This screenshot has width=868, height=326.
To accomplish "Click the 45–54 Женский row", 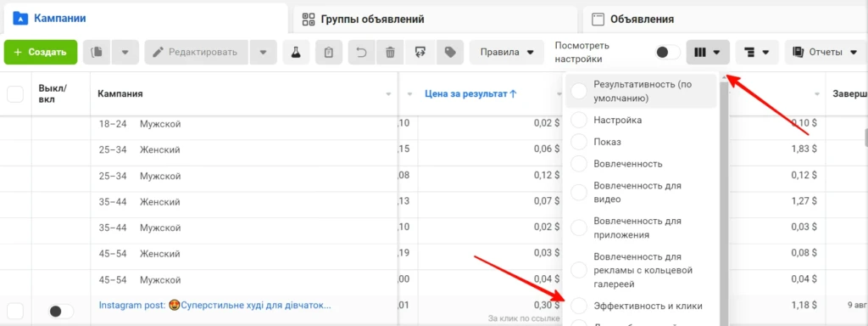I will (x=139, y=253).
